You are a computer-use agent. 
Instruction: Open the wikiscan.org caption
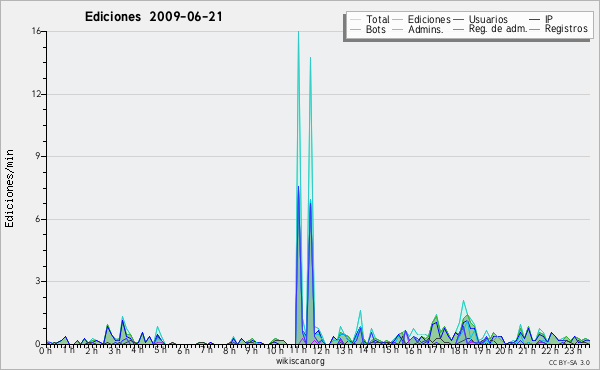coord(300,361)
